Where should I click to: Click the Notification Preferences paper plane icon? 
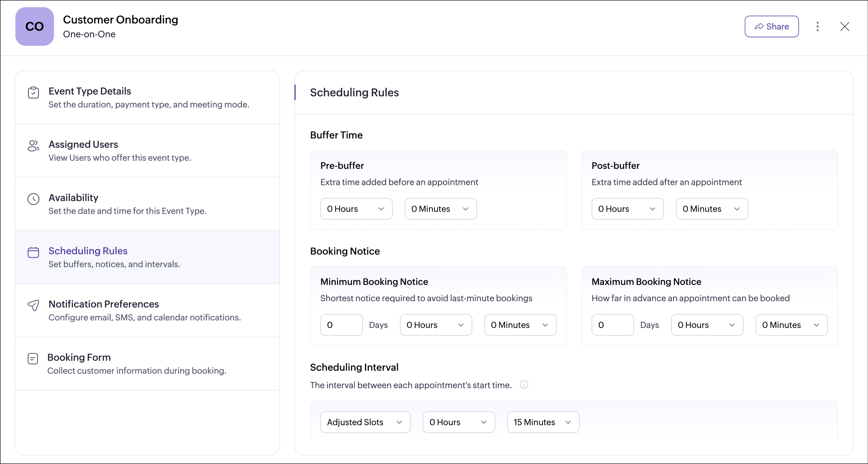coord(33,305)
